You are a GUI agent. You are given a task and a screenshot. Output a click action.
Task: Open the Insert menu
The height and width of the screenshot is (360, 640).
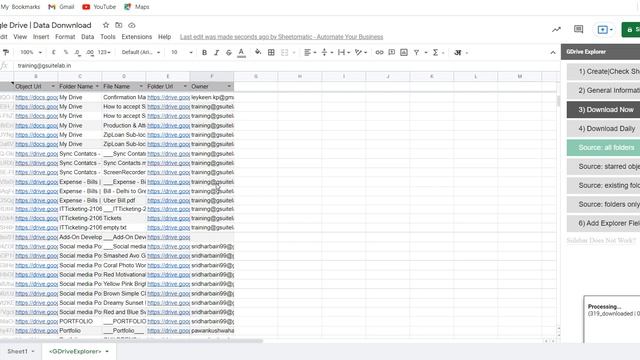[x=41, y=37]
